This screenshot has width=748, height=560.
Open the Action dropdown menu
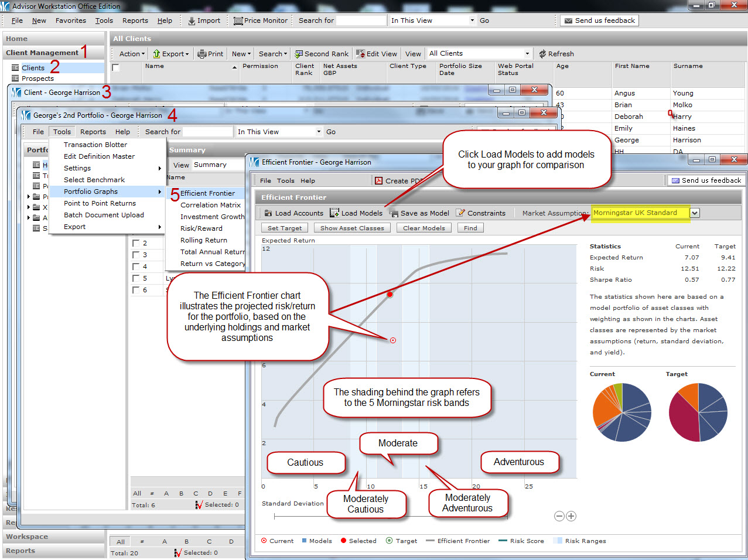(x=132, y=54)
